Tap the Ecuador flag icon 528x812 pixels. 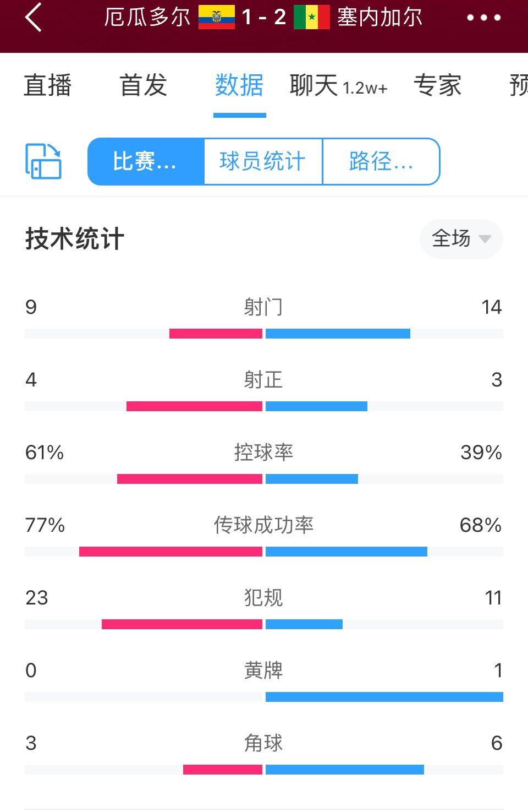pyautogui.click(x=217, y=17)
